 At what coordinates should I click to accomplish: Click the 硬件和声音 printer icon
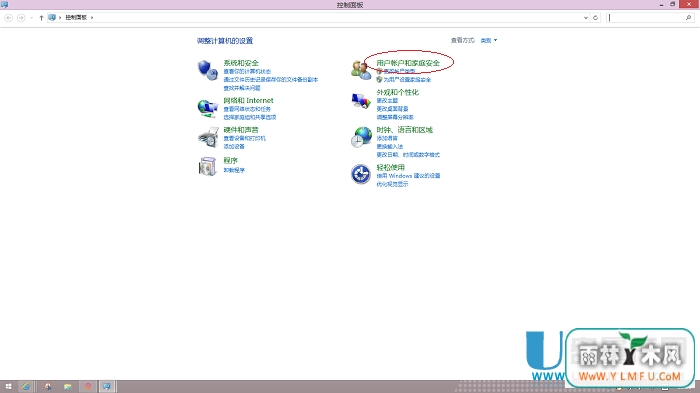[208, 137]
